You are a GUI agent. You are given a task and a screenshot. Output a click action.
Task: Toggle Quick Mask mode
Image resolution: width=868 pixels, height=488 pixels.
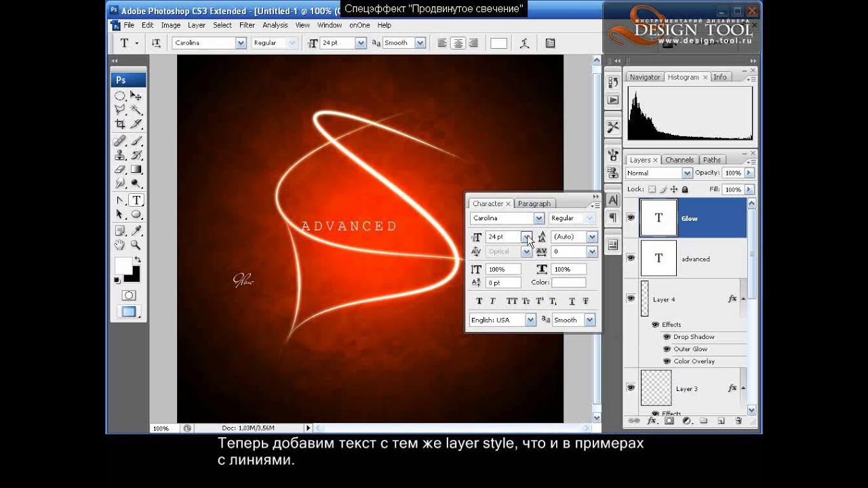(x=128, y=296)
